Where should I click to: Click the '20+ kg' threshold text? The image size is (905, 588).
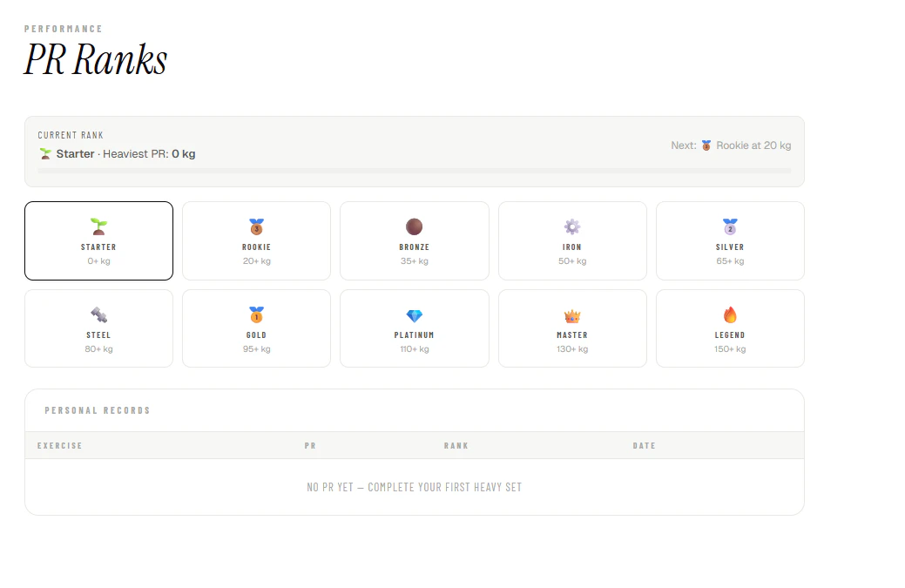(x=256, y=261)
